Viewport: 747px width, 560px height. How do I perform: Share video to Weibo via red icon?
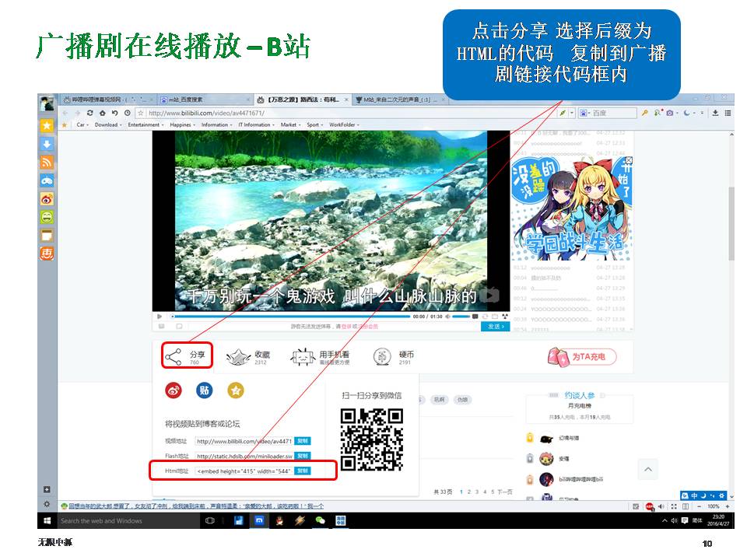pos(174,390)
